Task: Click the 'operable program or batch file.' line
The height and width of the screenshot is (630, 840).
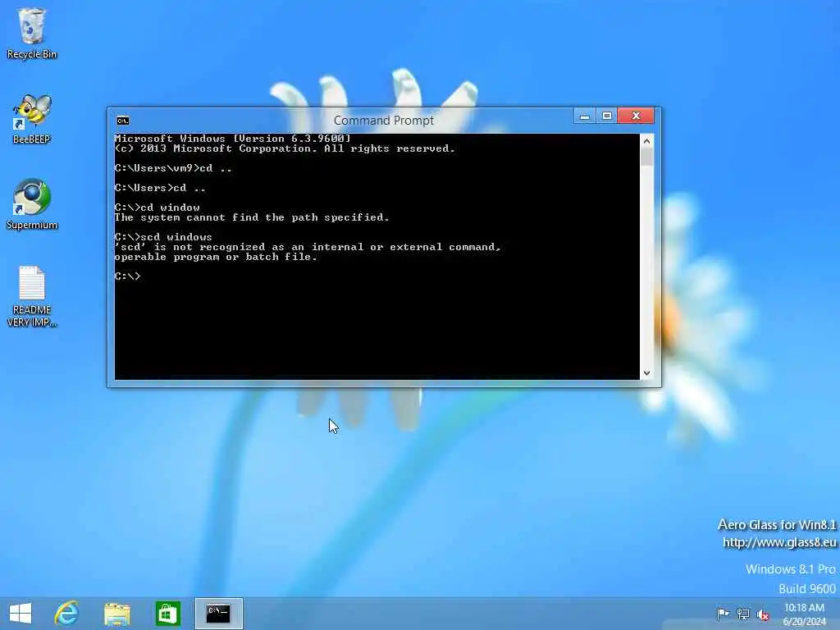Action: click(x=216, y=257)
